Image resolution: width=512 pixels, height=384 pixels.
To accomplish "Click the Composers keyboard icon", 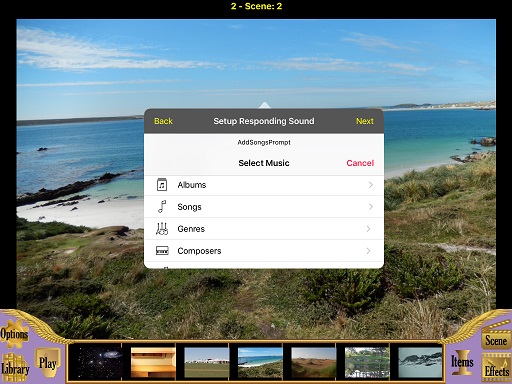I will [x=162, y=251].
